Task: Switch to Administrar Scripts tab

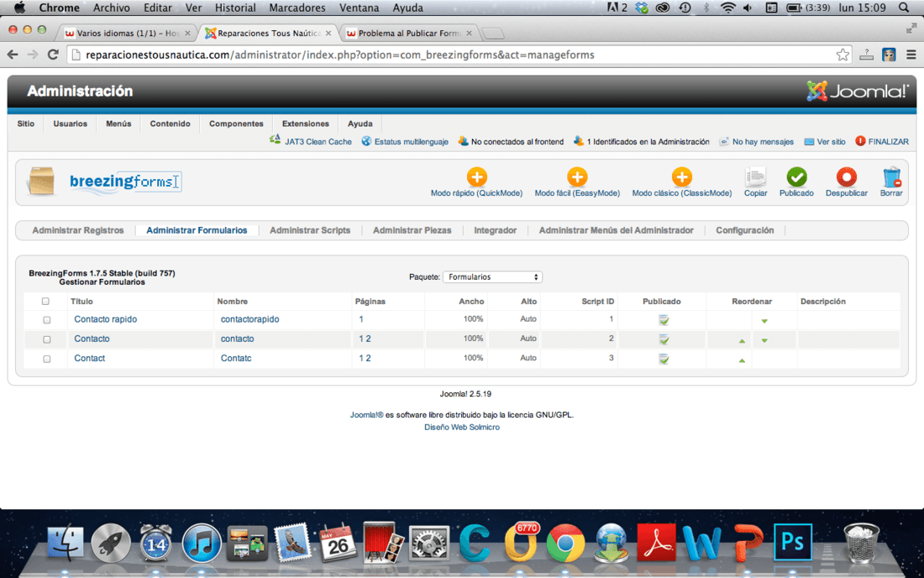Action: click(x=310, y=230)
